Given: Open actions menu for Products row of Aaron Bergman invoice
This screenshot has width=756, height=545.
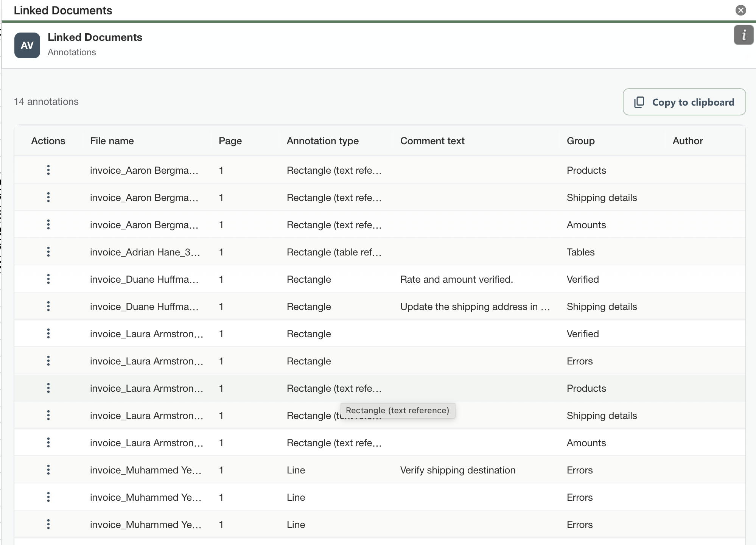Looking at the screenshot, I should coord(48,170).
